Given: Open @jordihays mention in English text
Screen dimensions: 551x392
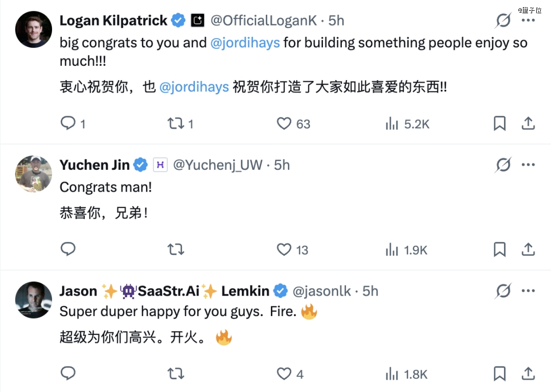Looking at the screenshot, I should point(245,42).
